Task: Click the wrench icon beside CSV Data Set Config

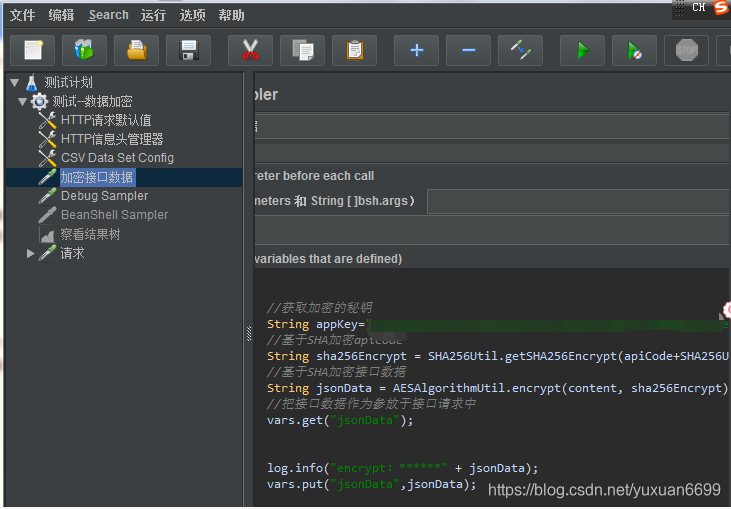Action: tap(47, 158)
